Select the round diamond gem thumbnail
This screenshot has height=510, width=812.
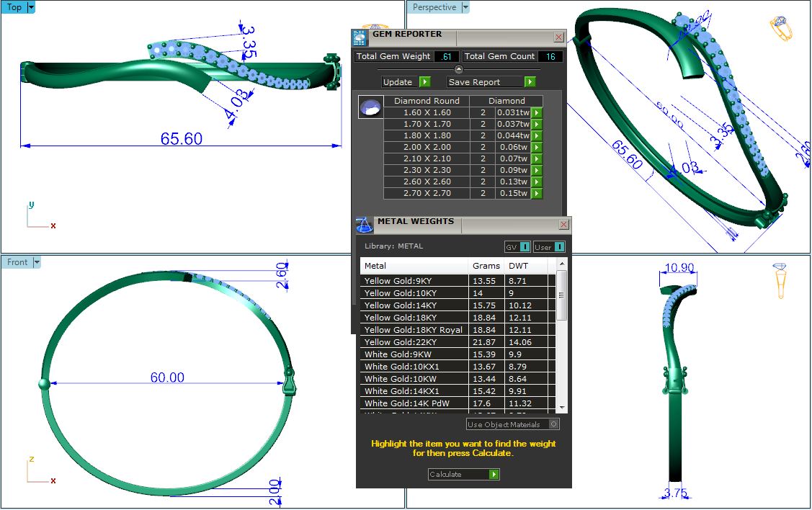click(370, 108)
